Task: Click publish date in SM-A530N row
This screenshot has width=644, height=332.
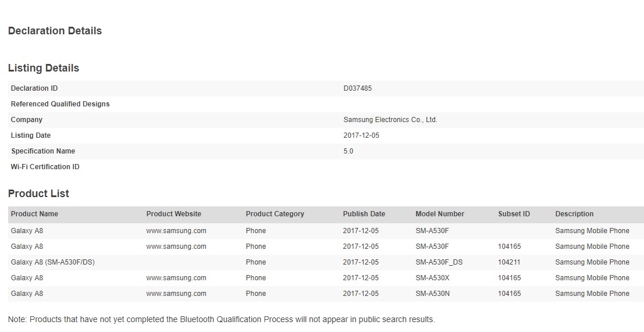Action: [361, 294]
